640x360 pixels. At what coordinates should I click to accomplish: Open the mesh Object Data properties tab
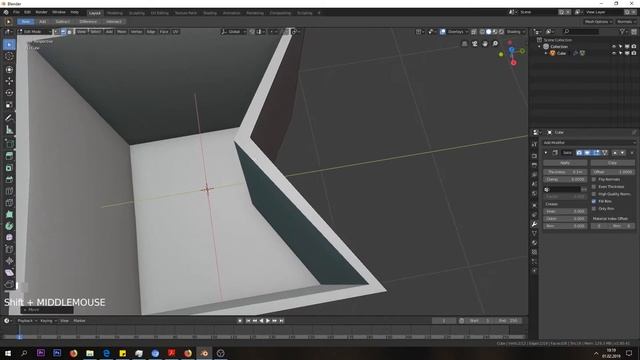(534, 233)
